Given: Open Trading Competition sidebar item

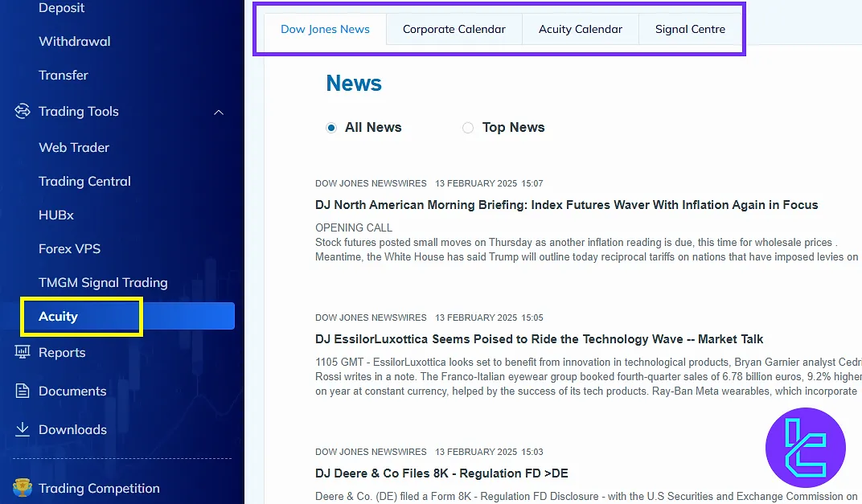Looking at the screenshot, I should click(99, 488).
